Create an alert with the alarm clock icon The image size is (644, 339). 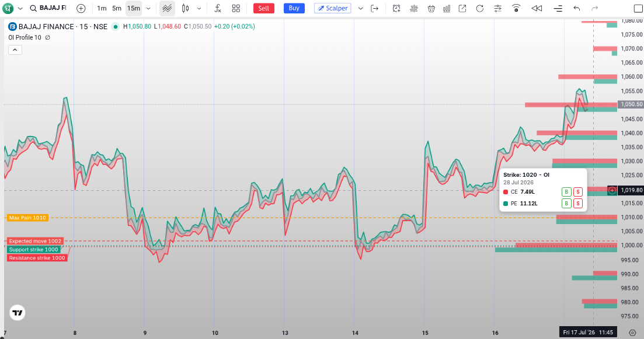(396, 8)
